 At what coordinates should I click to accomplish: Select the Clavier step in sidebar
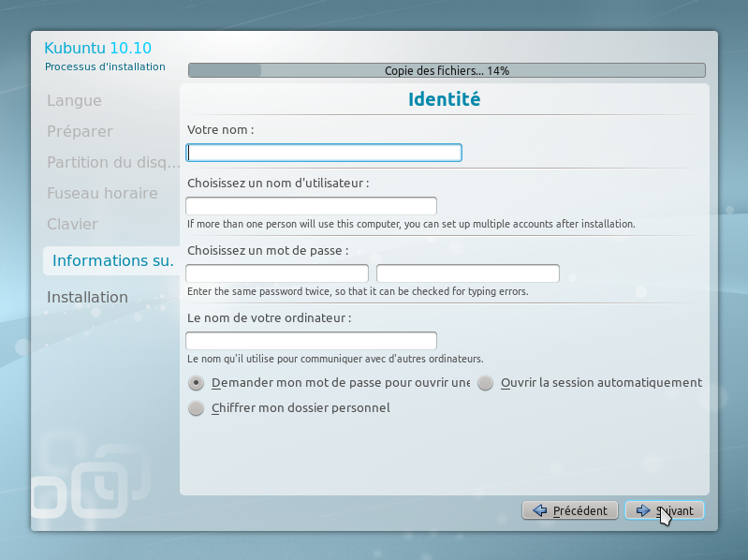[x=72, y=224]
